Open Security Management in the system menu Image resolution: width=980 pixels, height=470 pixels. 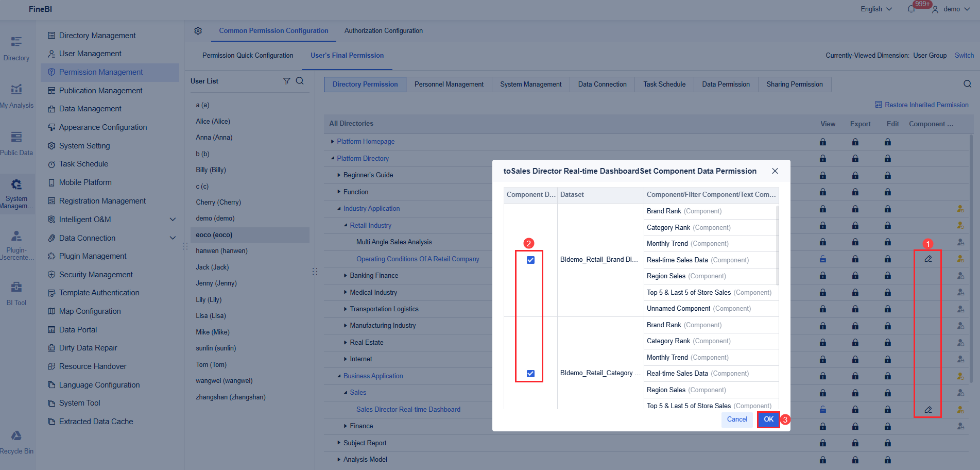(x=96, y=275)
